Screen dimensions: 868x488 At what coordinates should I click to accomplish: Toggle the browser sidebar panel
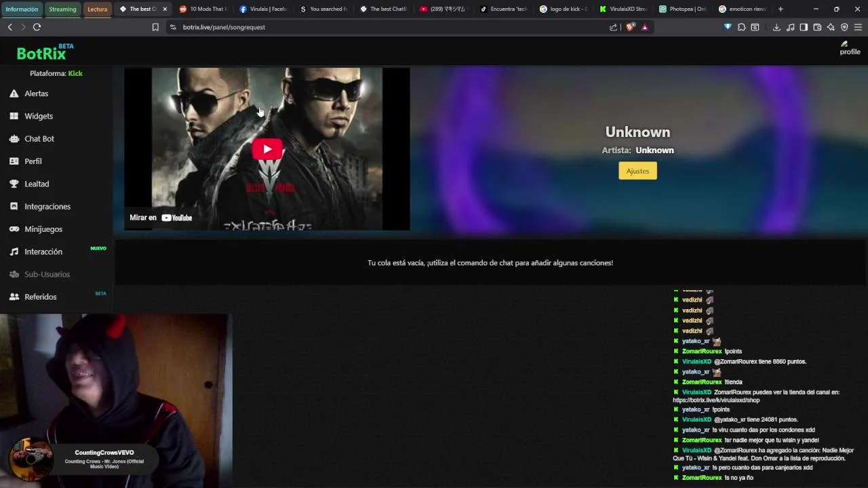(x=804, y=27)
